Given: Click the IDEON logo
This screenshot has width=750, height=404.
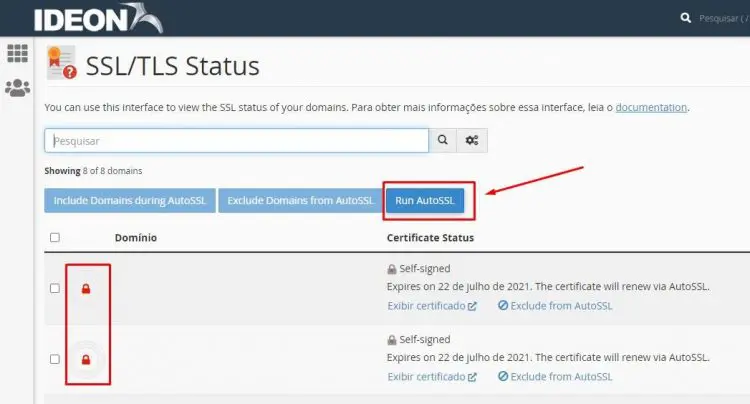Looking at the screenshot, I should 96,19.
